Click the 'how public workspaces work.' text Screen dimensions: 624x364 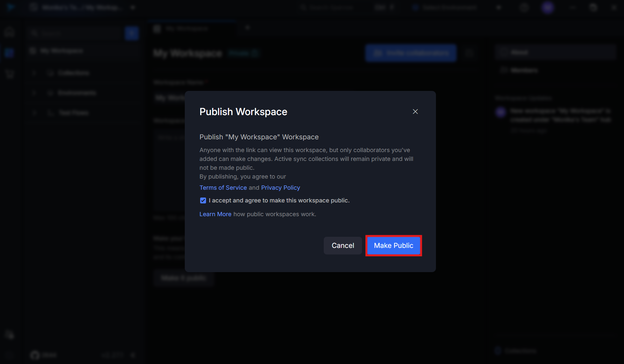(x=275, y=214)
